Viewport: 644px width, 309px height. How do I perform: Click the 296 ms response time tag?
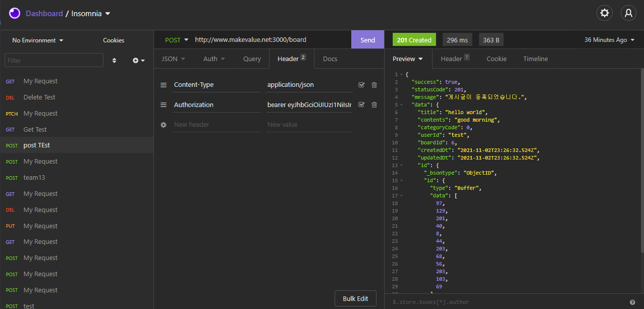coord(457,40)
